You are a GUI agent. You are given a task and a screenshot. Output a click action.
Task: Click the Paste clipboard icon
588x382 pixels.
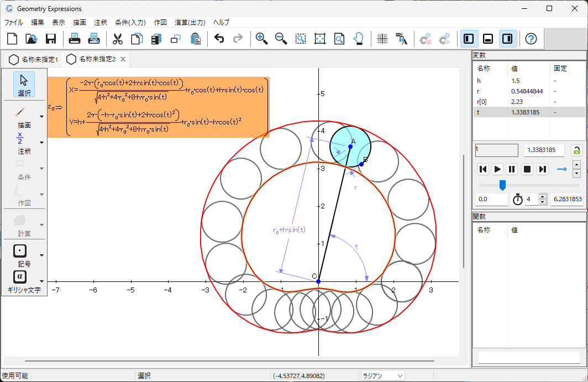click(x=195, y=39)
